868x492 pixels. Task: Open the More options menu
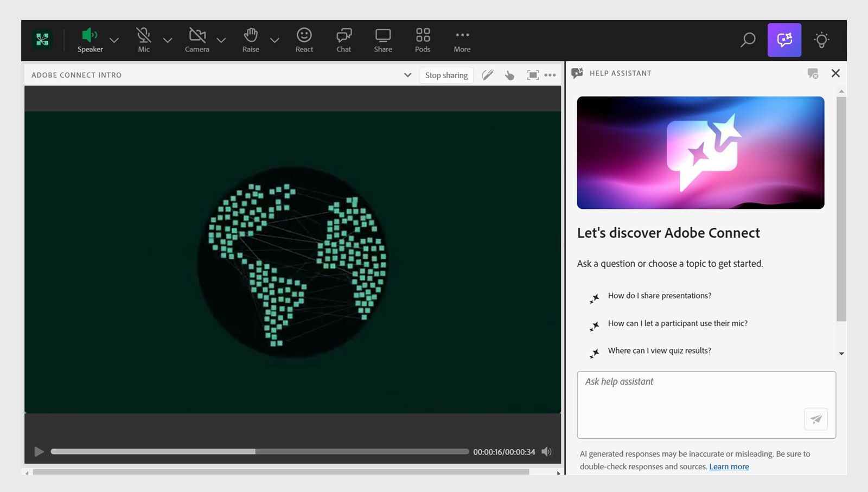click(x=462, y=41)
